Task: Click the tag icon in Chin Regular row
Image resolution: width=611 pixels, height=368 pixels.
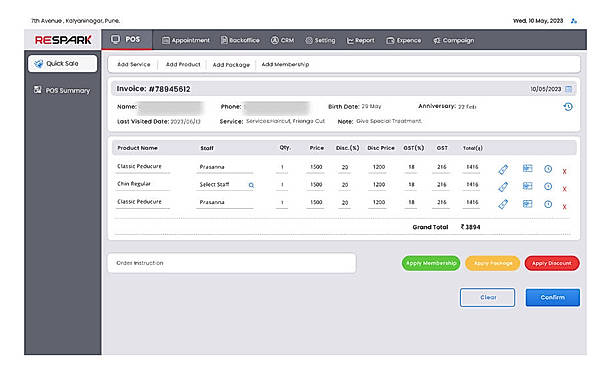Action: coord(503,187)
